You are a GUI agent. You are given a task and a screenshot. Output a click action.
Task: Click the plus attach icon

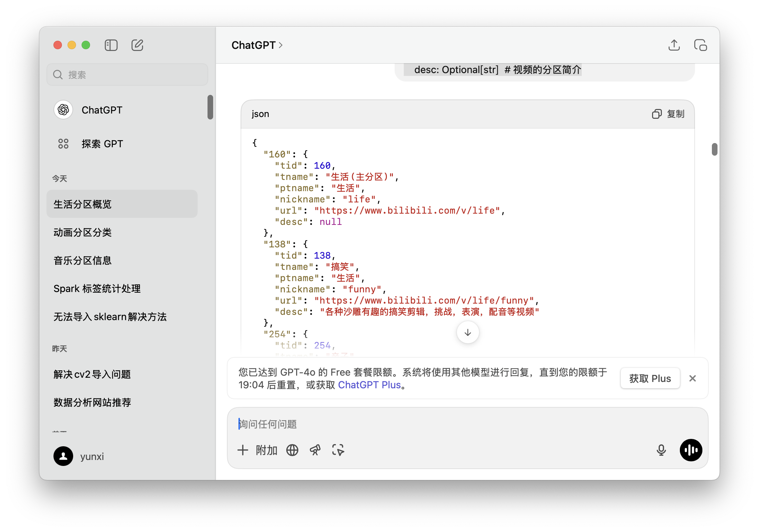(x=243, y=450)
